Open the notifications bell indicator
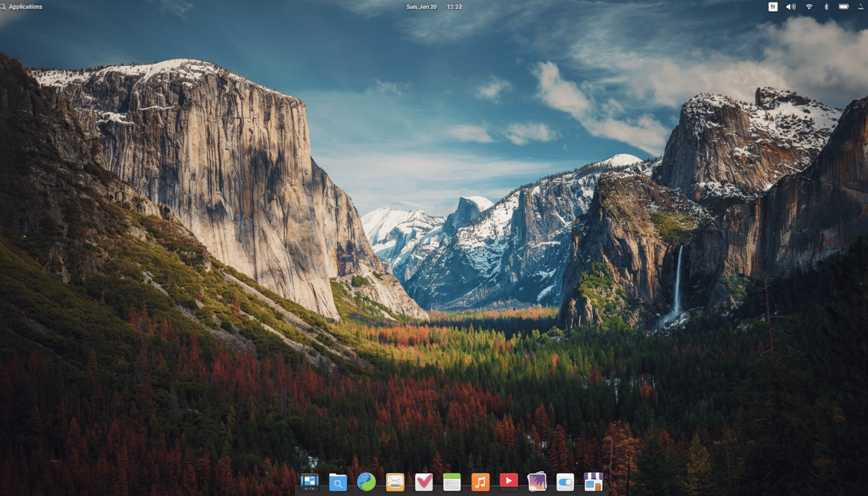The height and width of the screenshot is (496, 868). click(x=861, y=6)
